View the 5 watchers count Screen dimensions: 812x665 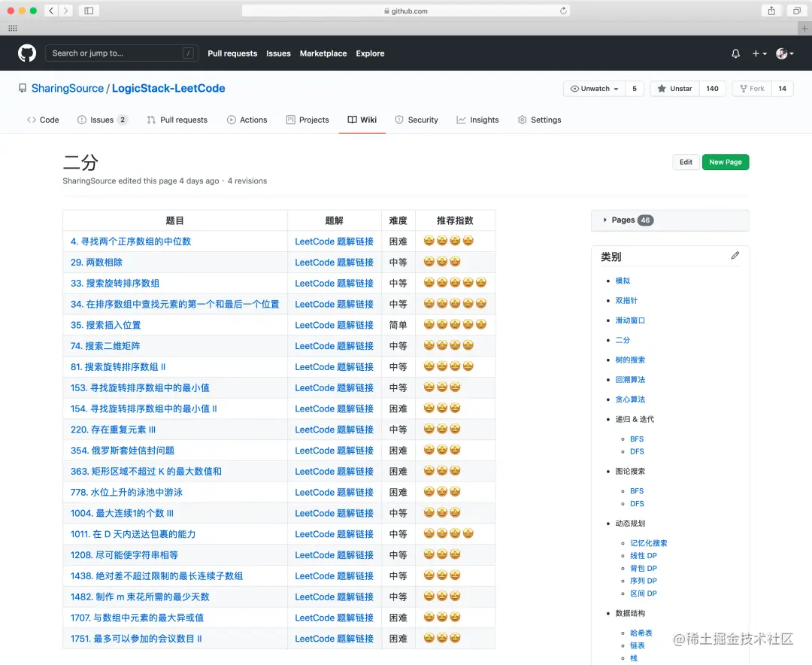point(635,89)
